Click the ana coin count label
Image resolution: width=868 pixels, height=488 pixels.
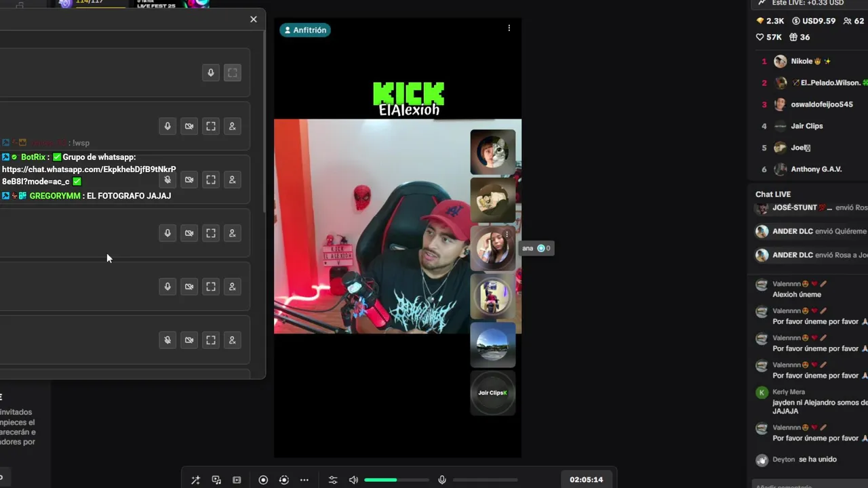(536, 248)
